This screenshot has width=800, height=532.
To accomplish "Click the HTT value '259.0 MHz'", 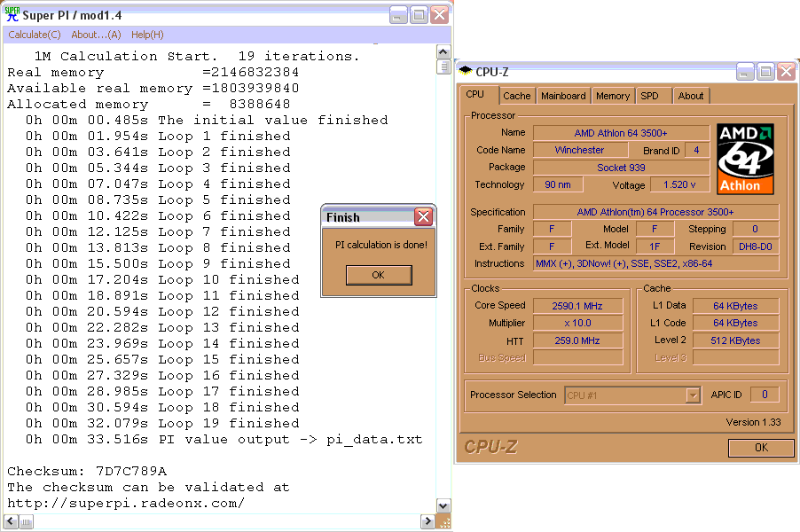I will [577, 340].
